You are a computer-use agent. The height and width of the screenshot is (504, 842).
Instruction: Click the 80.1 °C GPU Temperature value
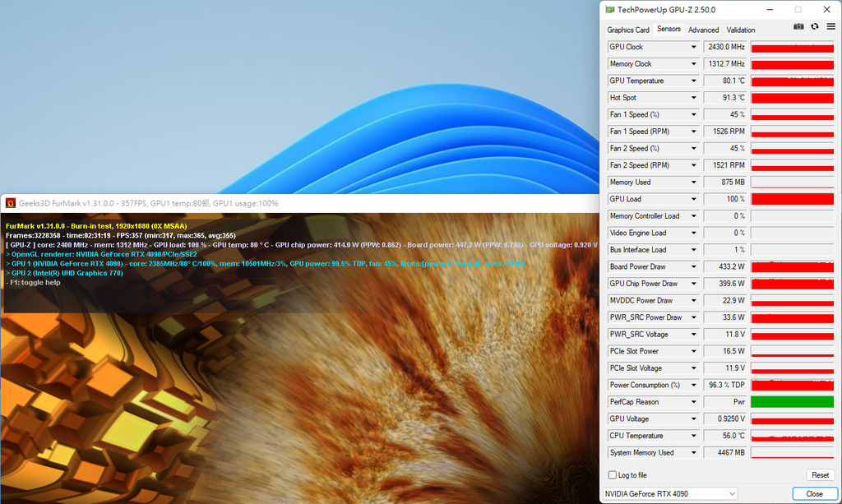tap(725, 81)
